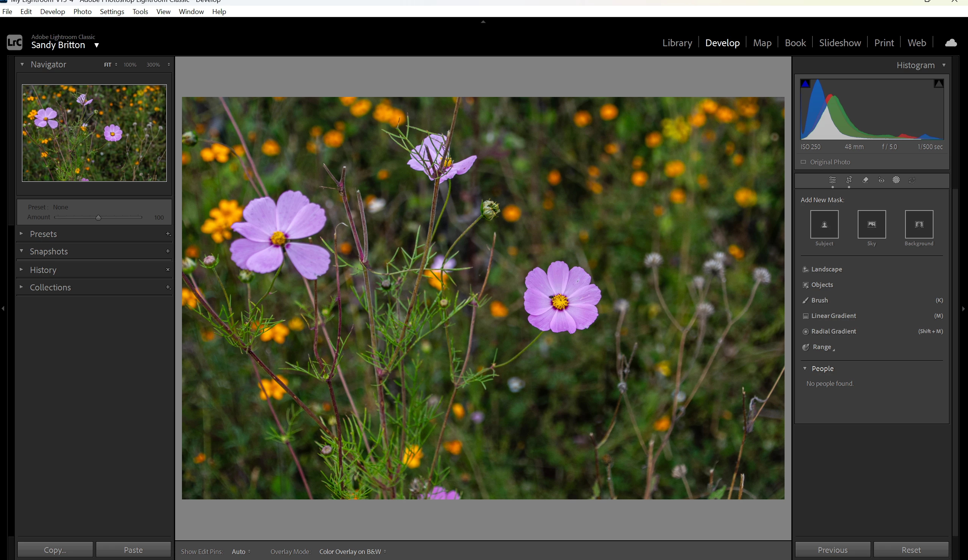Click the Reset button
The height and width of the screenshot is (560, 968).
tap(911, 550)
